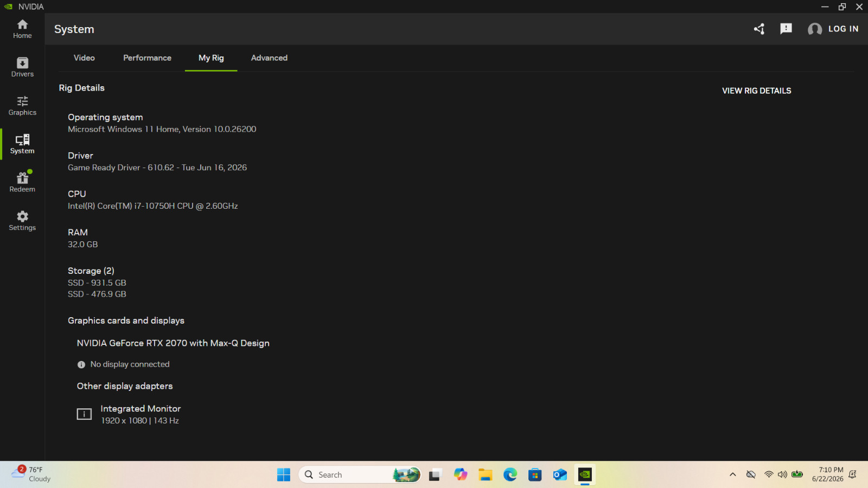Image resolution: width=868 pixels, height=488 pixels.
Task: Click the 1920 x 1080 | 143 Hz text
Action: click(140, 421)
